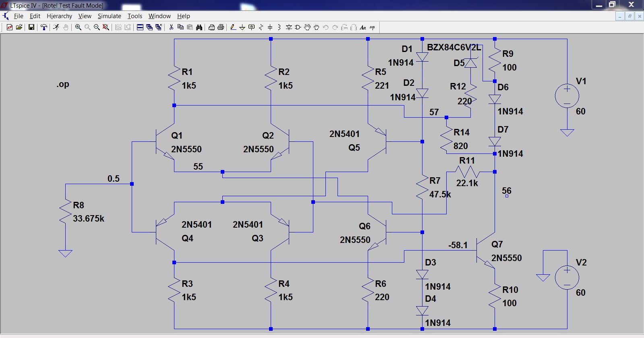
Task: Place a ground symbol from toolbar
Action: click(242, 27)
